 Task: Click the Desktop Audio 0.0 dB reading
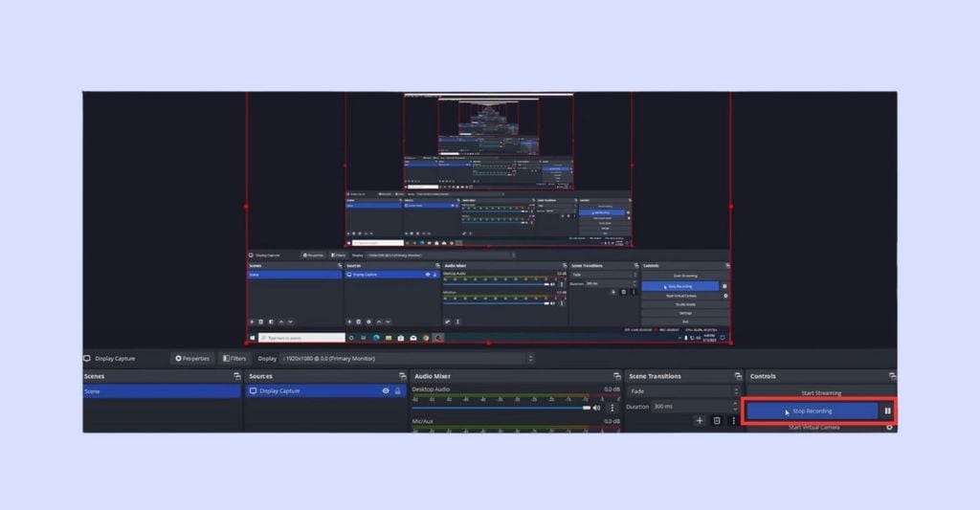(x=612, y=389)
